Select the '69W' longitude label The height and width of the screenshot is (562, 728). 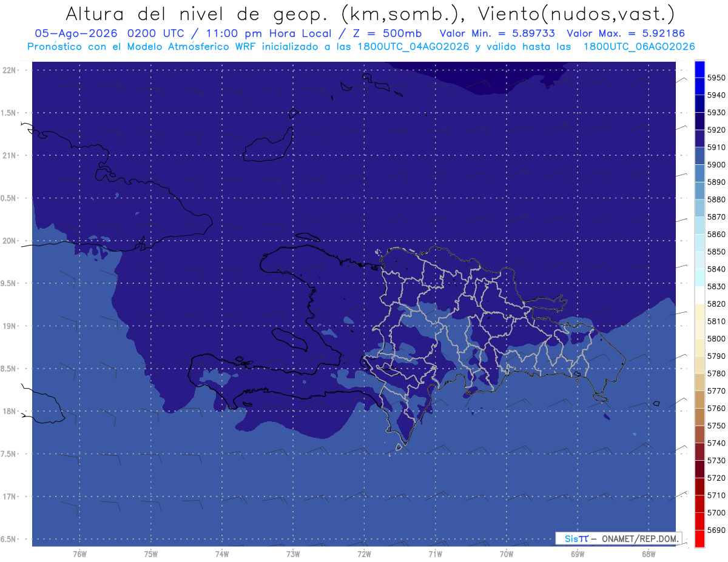click(577, 554)
